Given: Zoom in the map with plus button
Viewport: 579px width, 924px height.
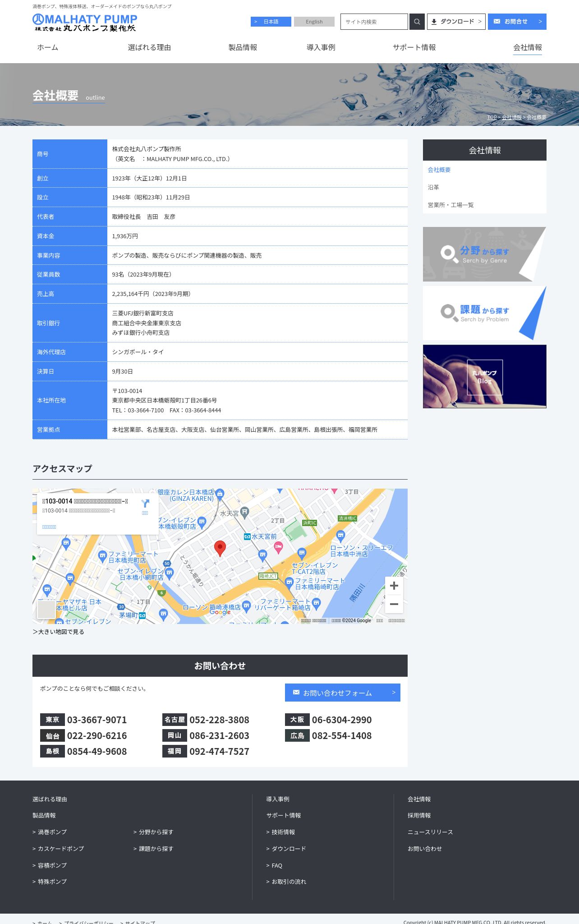Looking at the screenshot, I should (x=394, y=586).
